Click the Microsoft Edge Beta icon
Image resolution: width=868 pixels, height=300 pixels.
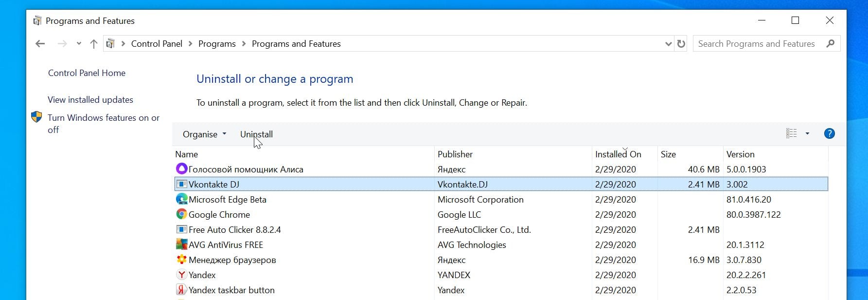tap(181, 199)
